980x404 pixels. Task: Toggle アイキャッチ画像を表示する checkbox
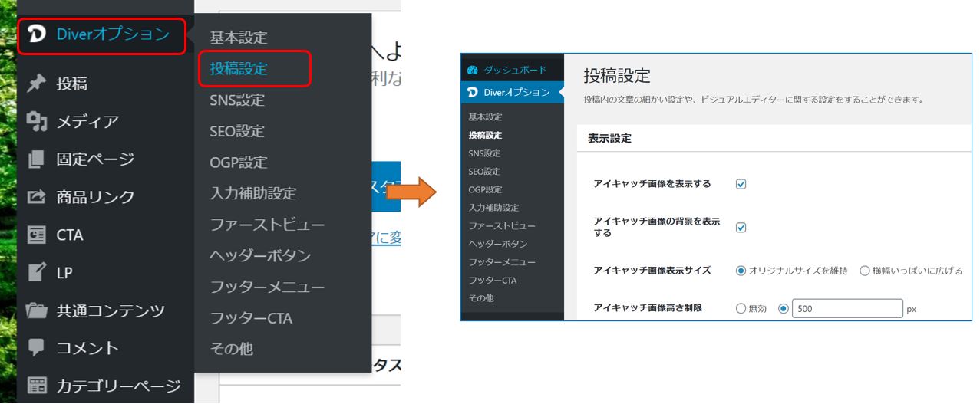(741, 184)
